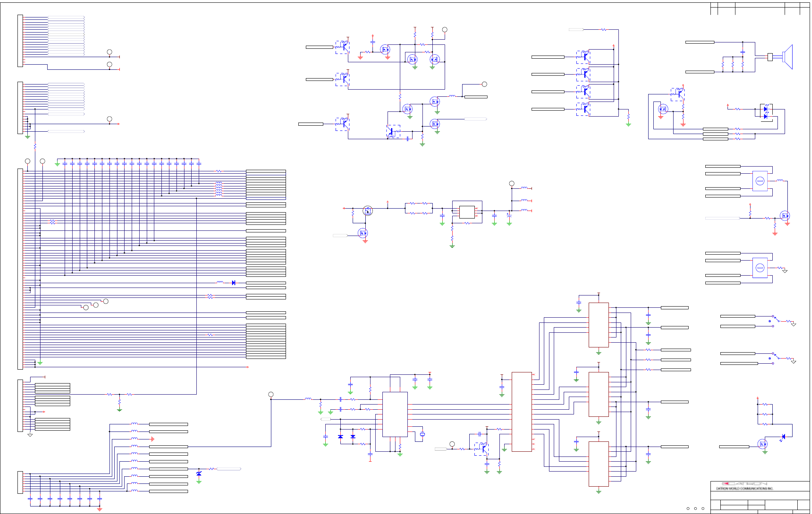The height and width of the screenshot is (514, 812).
Task: Select the tall red central IC block
Action: (x=522, y=412)
